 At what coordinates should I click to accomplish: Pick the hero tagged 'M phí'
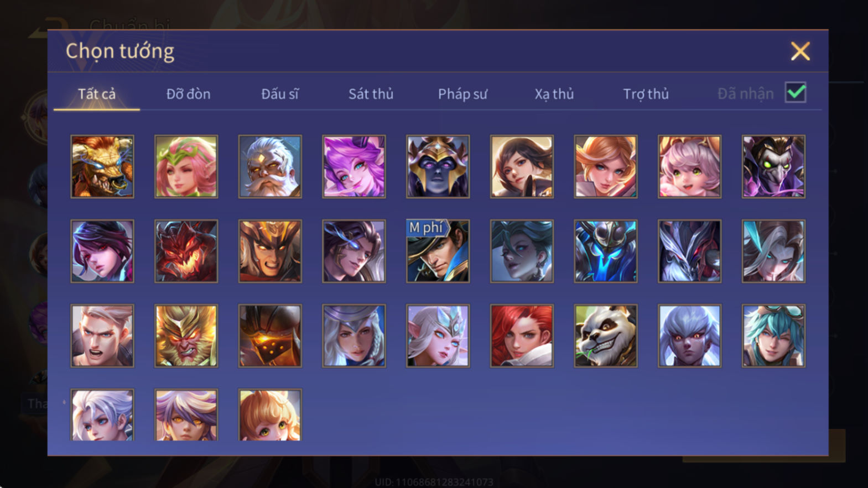[x=438, y=251]
